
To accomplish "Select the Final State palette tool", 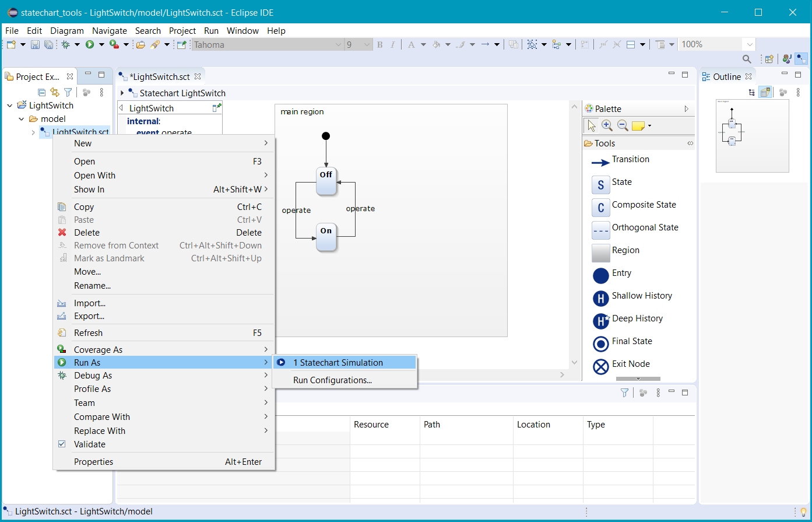I will pos(623,343).
